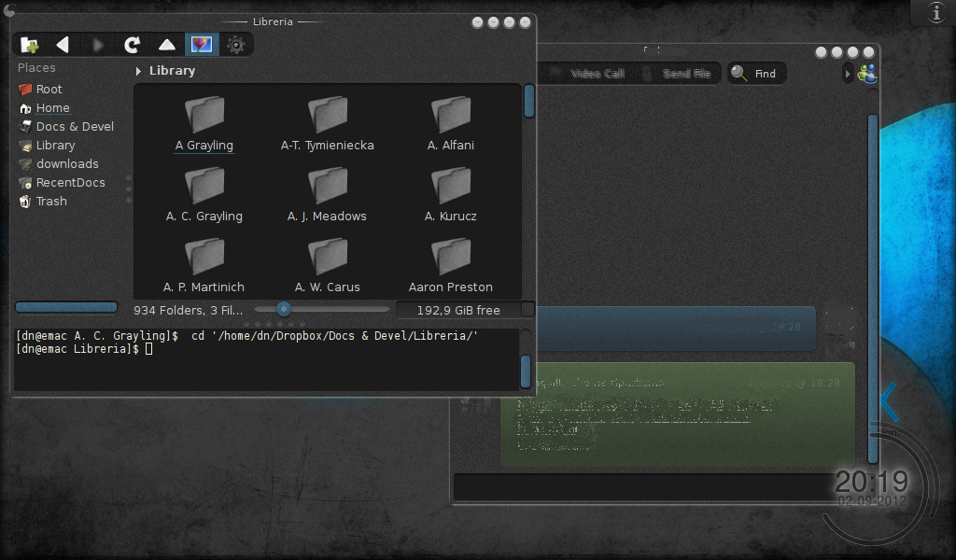Select the A. Kurucz folder
The height and width of the screenshot is (560, 956).
451,194
